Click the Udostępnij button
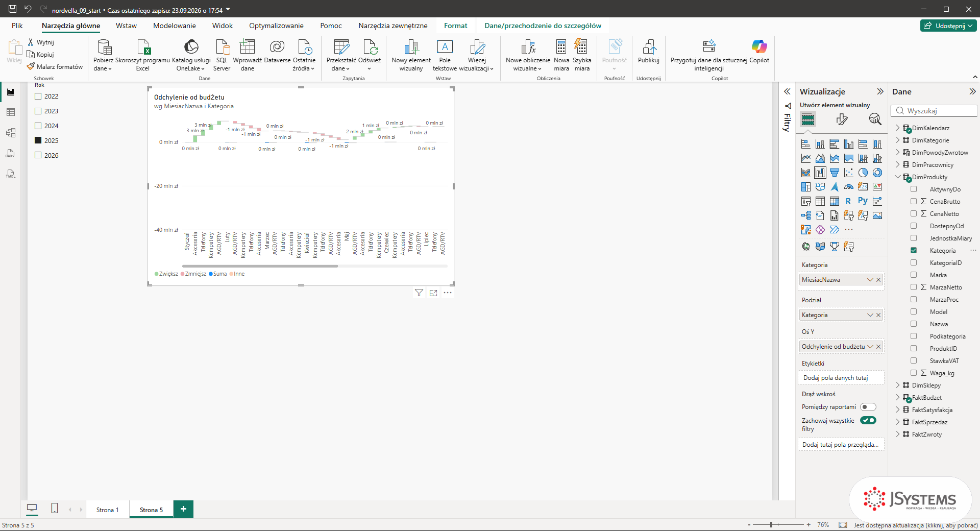Screen dimensions: 980x531 948,26
